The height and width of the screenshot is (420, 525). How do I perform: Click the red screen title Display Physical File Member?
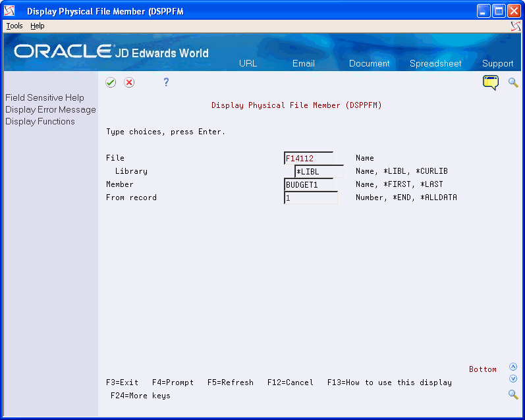tap(296, 105)
